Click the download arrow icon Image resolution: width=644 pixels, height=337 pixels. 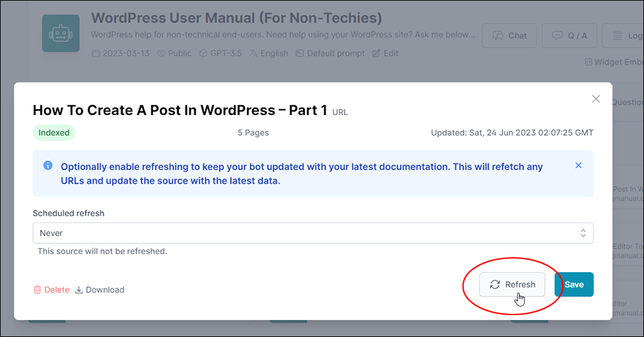tap(79, 290)
